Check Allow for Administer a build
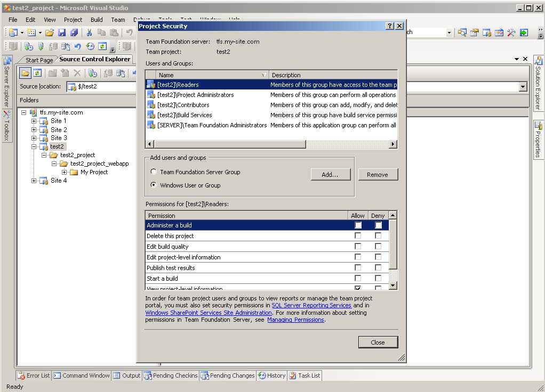The height and width of the screenshot is (392, 545). coord(358,225)
